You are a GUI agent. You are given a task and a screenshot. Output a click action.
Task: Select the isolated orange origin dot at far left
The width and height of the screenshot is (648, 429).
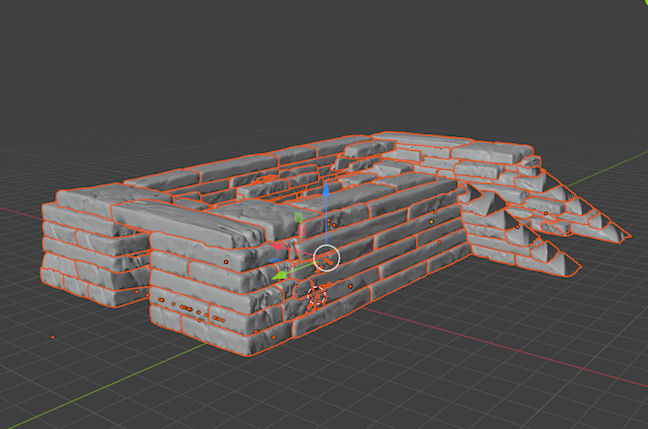point(54,338)
